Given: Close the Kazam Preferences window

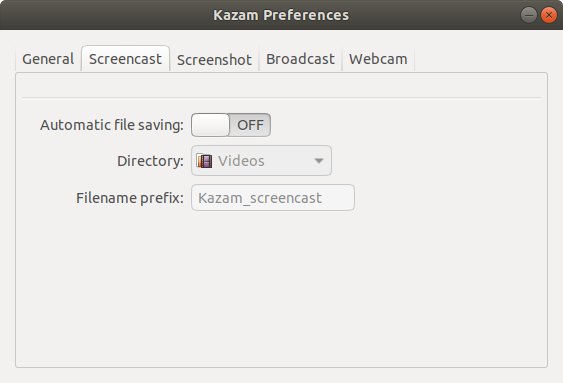Looking at the screenshot, I should [x=549, y=15].
